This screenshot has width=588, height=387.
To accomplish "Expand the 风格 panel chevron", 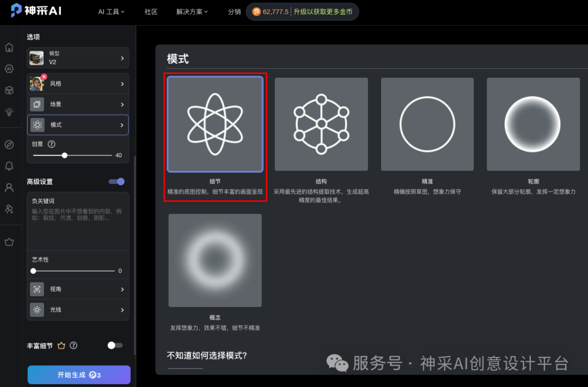I will point(124,83).
